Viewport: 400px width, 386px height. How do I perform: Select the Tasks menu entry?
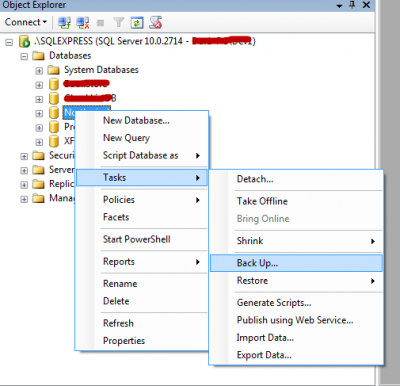(x=142, y=178)
